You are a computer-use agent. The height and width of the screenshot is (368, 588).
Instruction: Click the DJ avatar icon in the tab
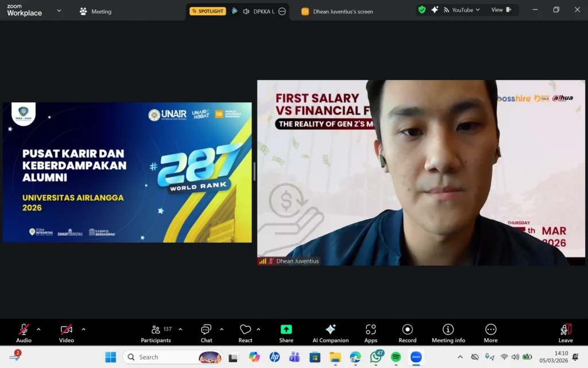[x=305, y=11]
